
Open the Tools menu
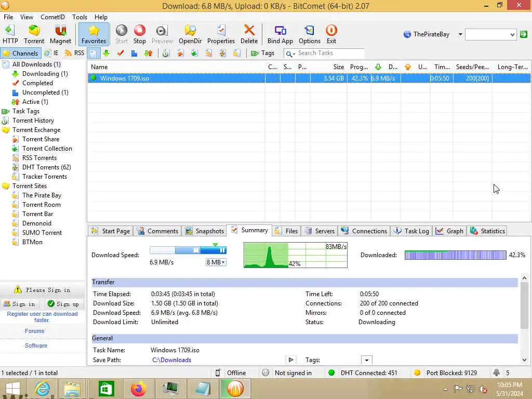tap(79, 17)
